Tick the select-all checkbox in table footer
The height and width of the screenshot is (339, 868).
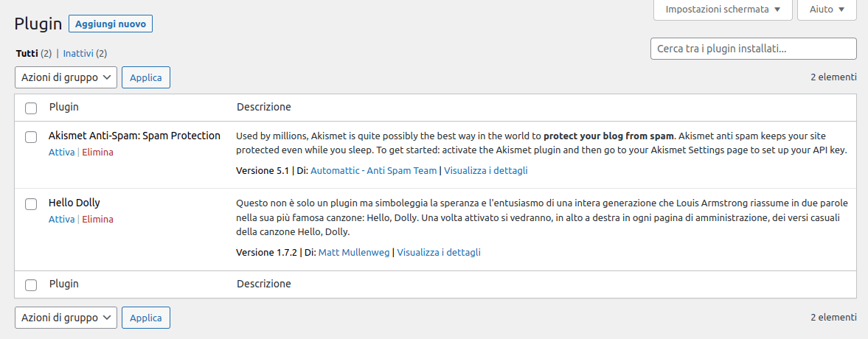[x=31, y=284]
